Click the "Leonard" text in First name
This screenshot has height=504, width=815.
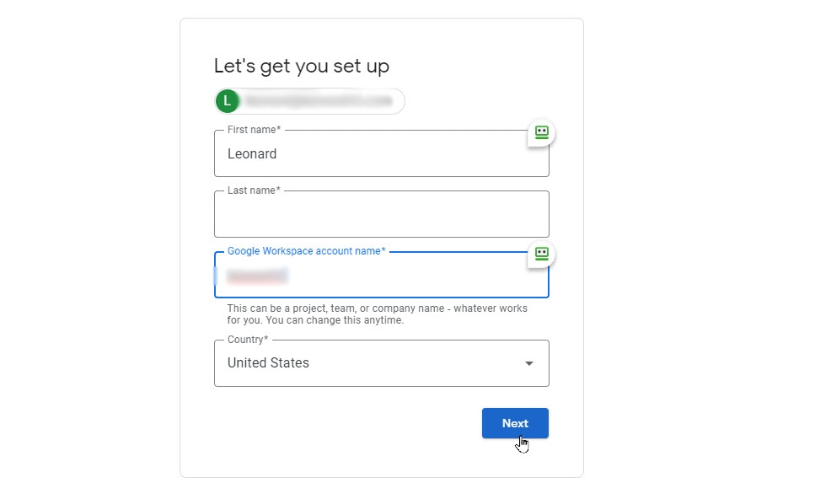click(252, 153)
